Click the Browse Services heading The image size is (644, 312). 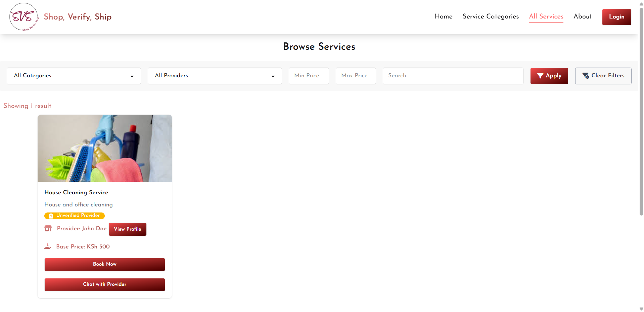point(319,47)
